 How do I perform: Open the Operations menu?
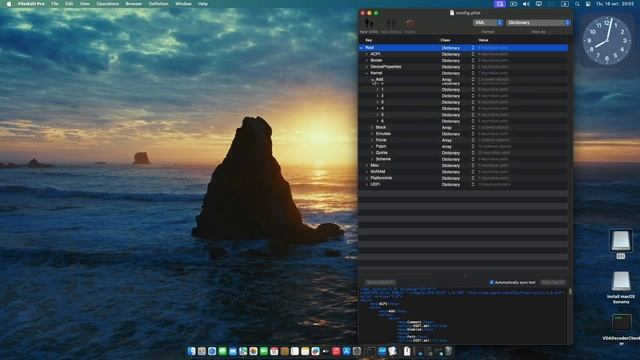(x=108, y=4)
